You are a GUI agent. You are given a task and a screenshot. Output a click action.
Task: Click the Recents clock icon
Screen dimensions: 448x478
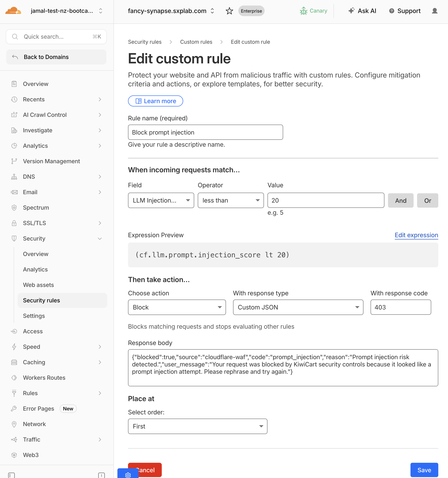[x=14, y=99]
